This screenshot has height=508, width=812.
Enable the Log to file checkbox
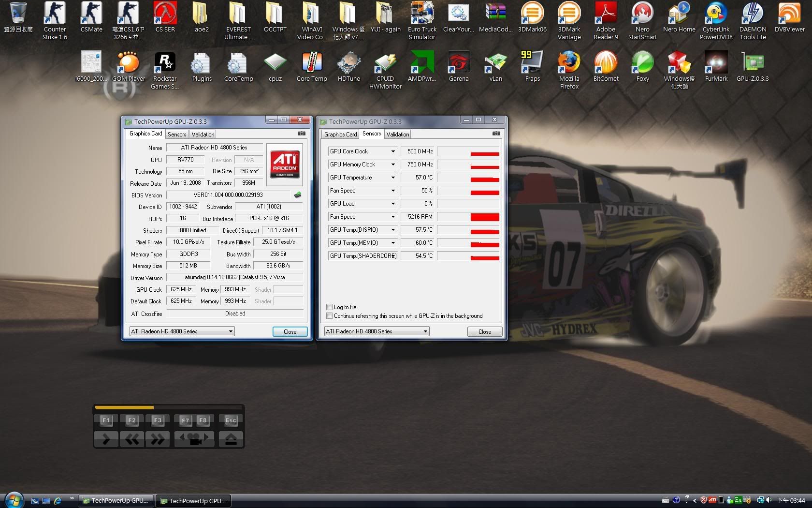click(x=330, y=307)
